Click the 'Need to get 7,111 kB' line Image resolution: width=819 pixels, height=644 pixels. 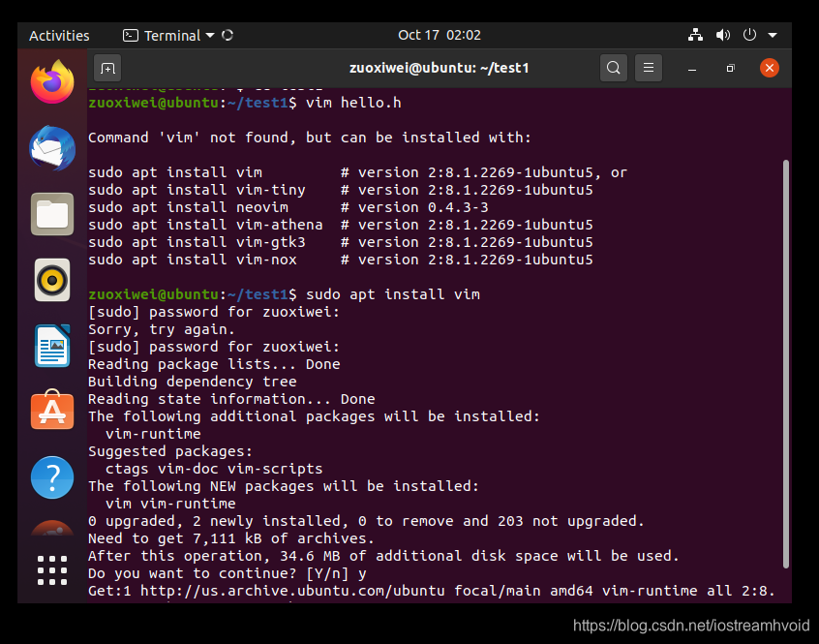coord(230,538)
